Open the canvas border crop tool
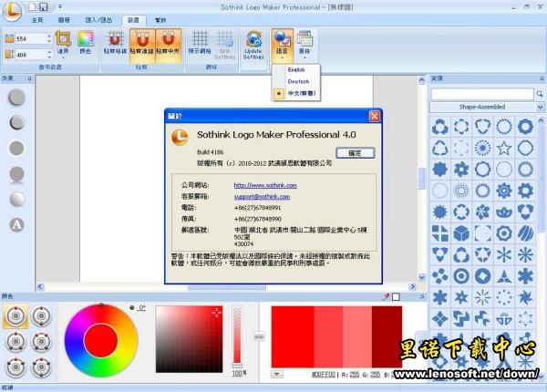The height and width of the screenshot is (392, 547). tap(63, 42)
